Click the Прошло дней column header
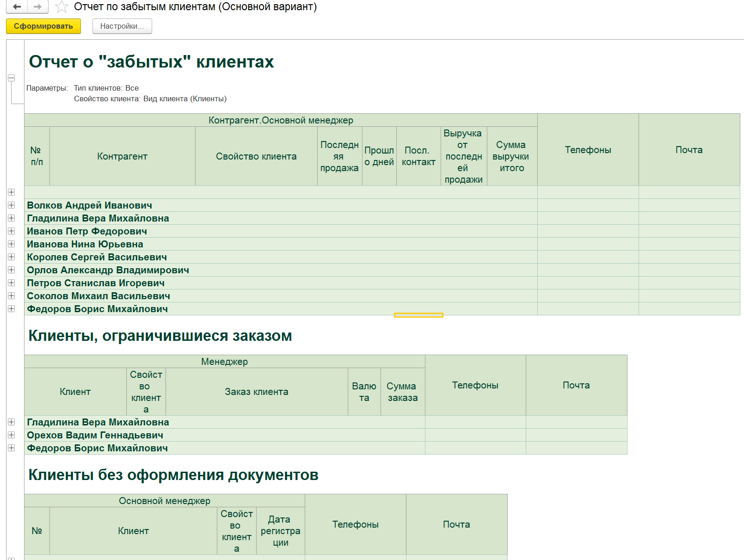This screenshot has height=560, width=744. click(379, 156)
